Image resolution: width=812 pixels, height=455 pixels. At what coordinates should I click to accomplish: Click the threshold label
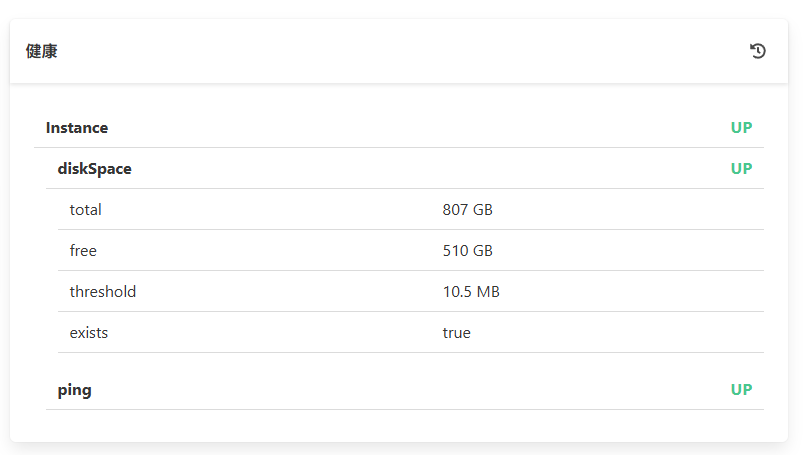(103, 292)
